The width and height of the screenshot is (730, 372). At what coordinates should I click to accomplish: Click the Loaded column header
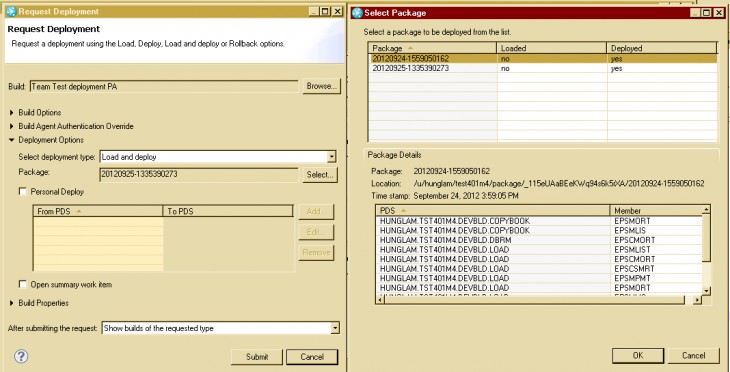[x=552, y=48]
